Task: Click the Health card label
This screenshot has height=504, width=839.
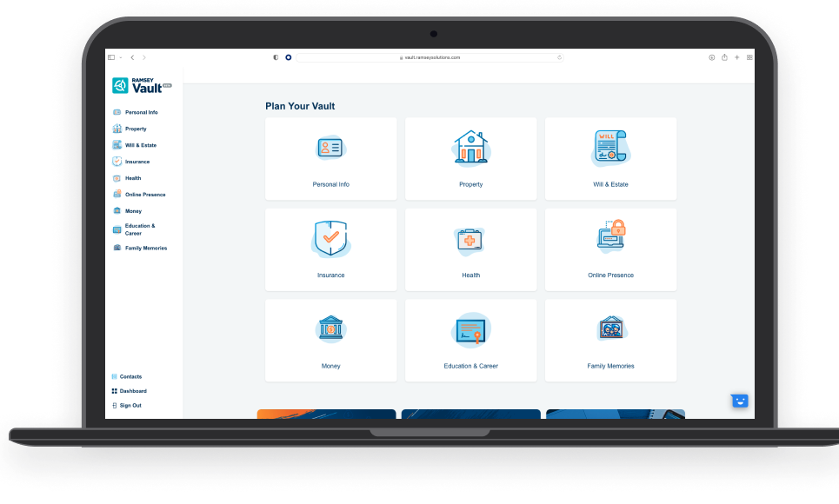Action: (x=471, y=275)
